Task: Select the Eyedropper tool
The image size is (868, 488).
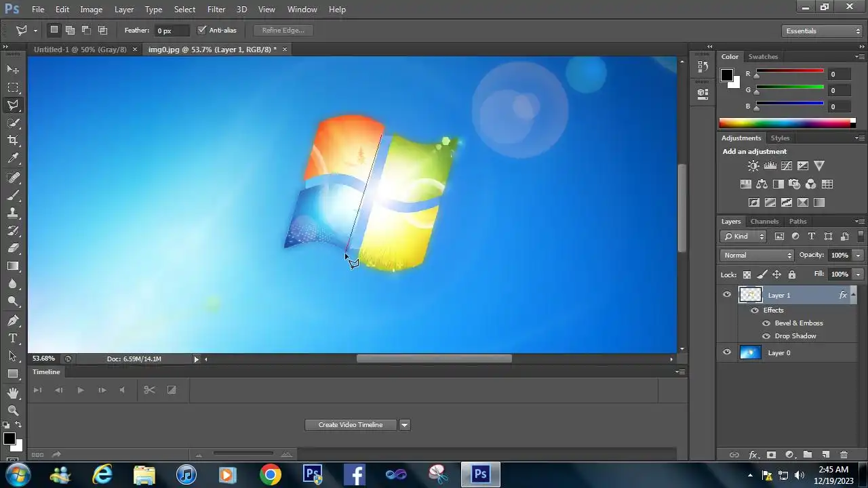Action: (x=13, y=159)
